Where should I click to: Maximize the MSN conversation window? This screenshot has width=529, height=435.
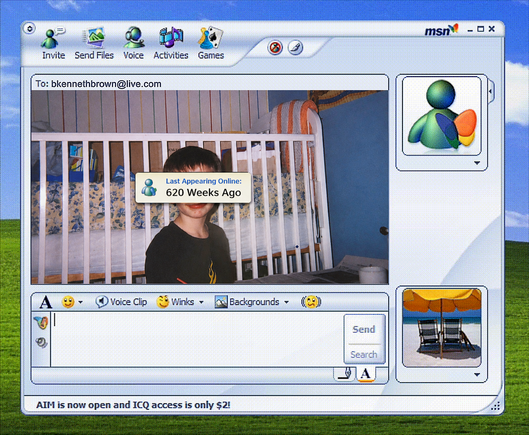481,29
